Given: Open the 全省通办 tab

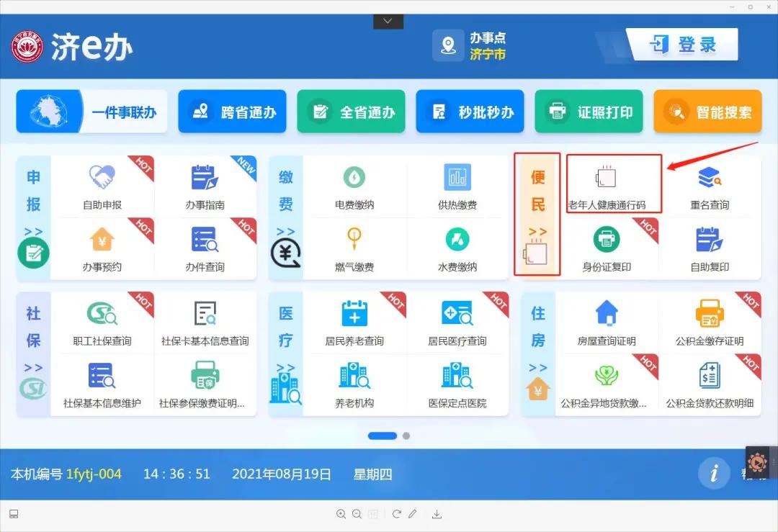Looking at the screenshot, I should [x=352, y=112].
